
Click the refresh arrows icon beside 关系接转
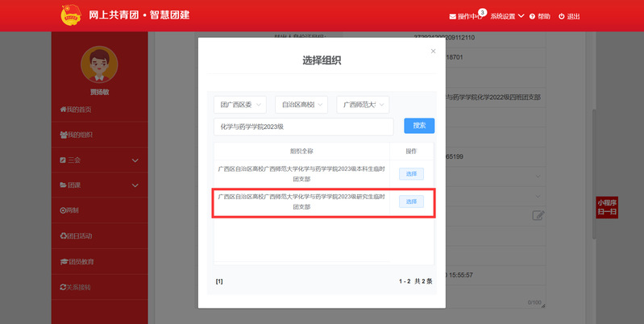tap(63, 287)
